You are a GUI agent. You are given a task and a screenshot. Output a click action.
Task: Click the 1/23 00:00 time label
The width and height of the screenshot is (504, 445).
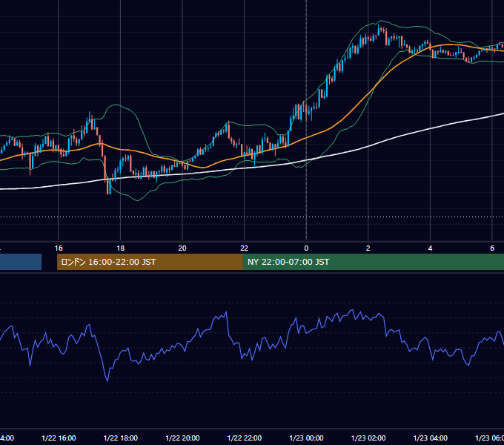[306, 438]
